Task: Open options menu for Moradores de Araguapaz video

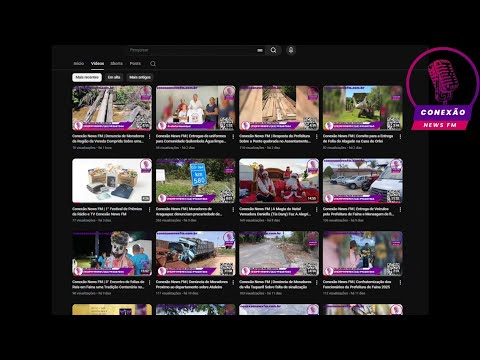Action: click(233, 209)
